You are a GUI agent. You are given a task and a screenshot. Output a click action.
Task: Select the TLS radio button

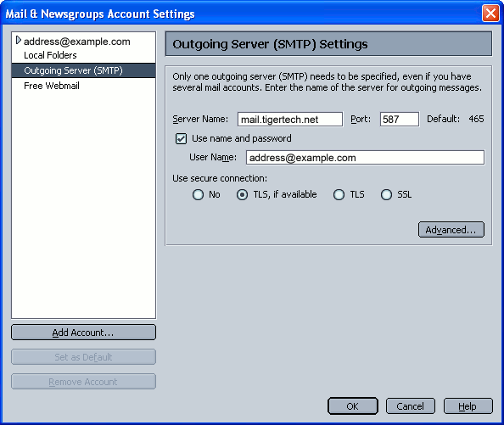[x=339, y=194]
